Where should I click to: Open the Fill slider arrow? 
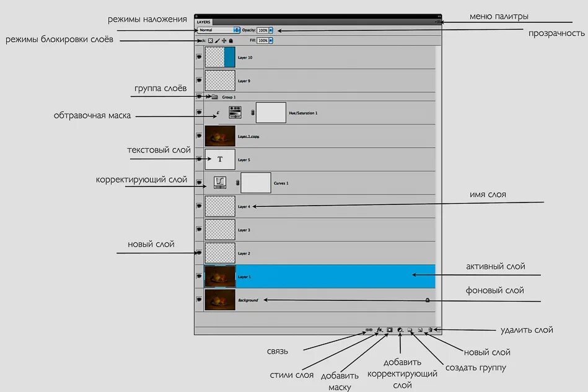271,40
